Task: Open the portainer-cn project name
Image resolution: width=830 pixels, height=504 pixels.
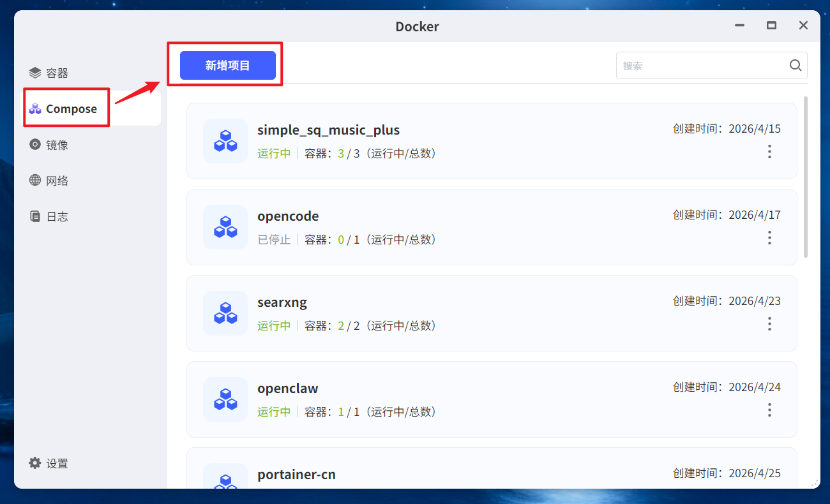Action: click(x=296, y=475)
